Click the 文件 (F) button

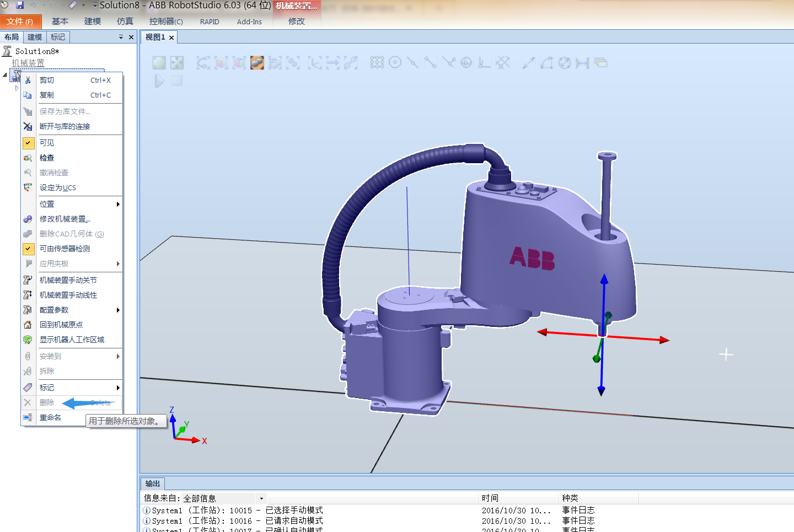(20, 22)
